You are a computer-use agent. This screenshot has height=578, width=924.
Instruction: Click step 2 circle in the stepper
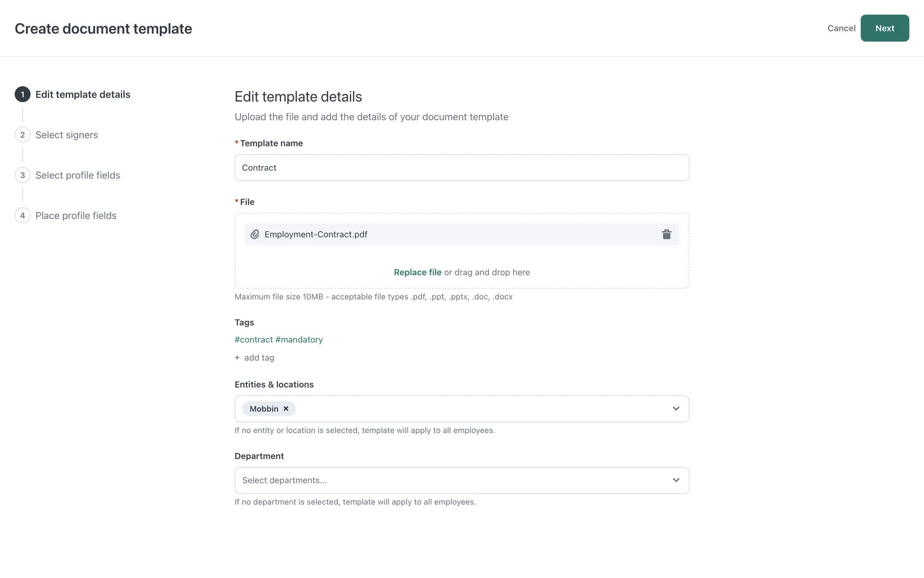23,135
